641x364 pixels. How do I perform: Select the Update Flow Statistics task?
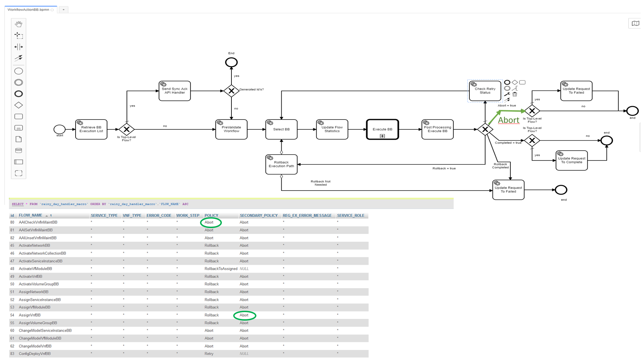coord(332,129)
